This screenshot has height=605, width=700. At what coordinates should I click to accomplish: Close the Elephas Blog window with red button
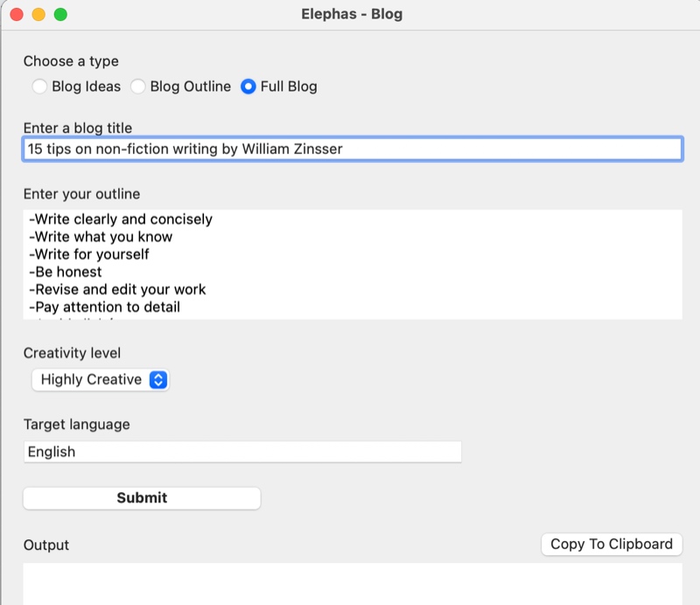point(16,15)
